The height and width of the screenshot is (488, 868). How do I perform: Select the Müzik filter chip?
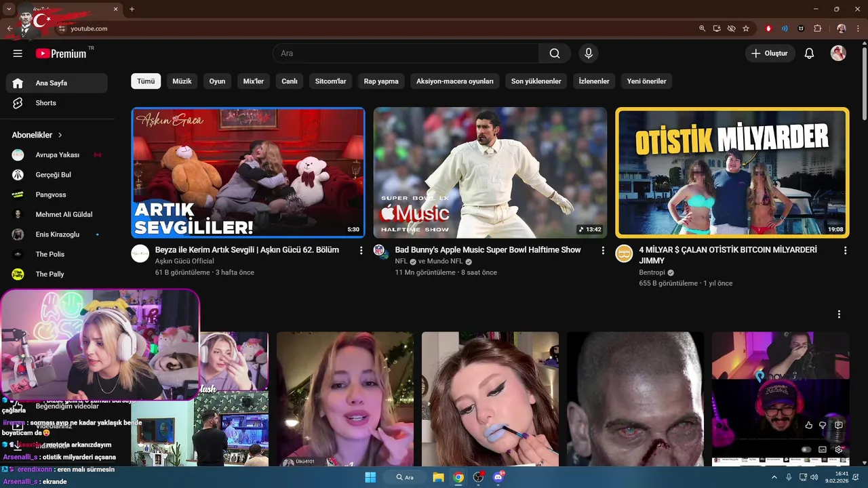click(182, 81)
